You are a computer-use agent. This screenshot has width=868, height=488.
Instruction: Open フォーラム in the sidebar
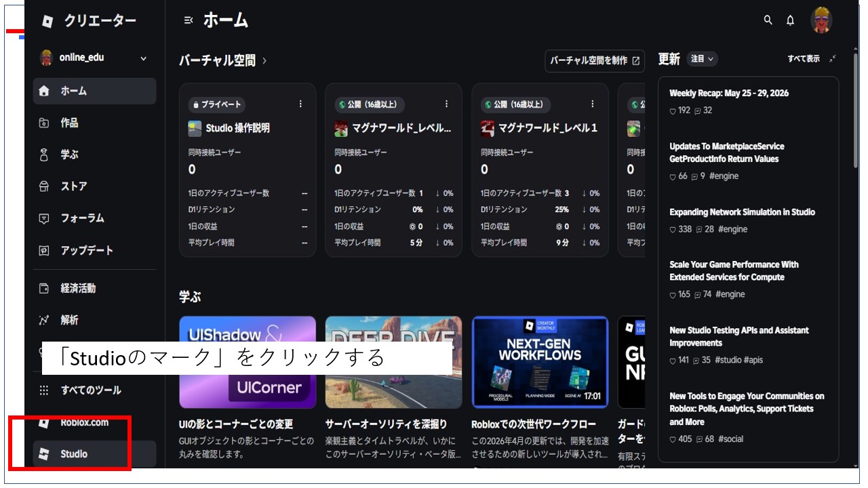pyautogui.click(x=94, y=218)
